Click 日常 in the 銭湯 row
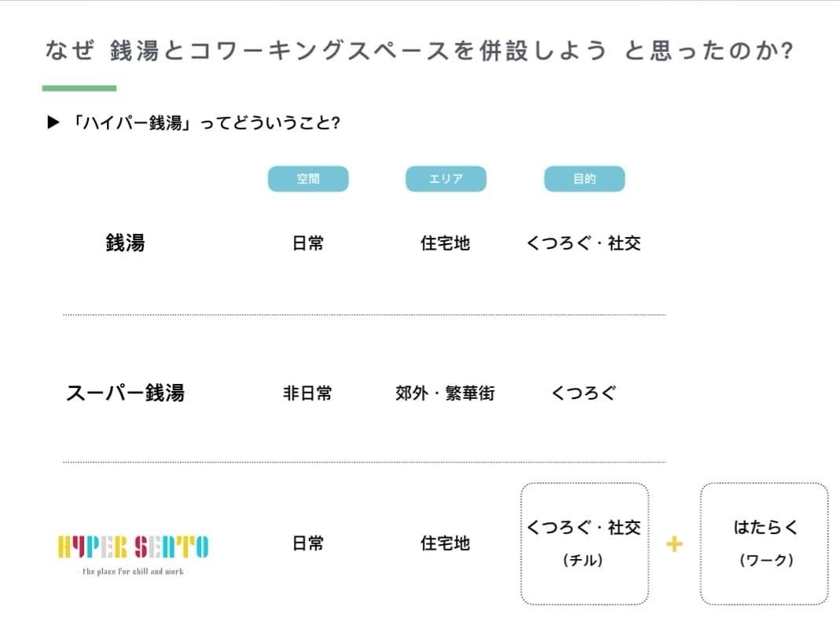The height and width of the screenshot is (636, 840). click(x=307, y=243)
